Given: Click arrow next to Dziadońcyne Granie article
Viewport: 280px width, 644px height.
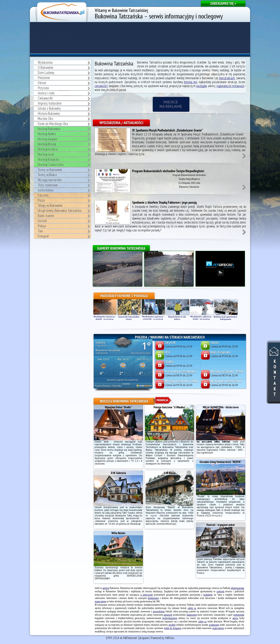Looking at the screenshot, I should (x=244, y=156).
